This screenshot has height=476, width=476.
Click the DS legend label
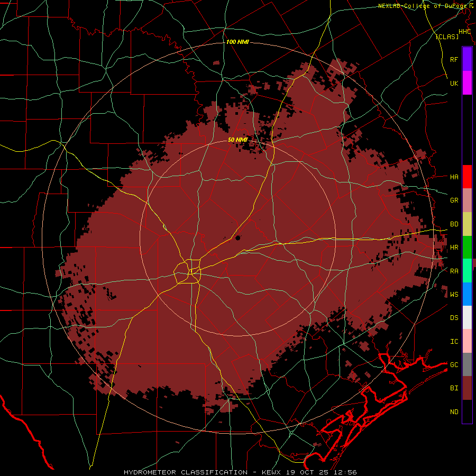[x=454, y=318]
